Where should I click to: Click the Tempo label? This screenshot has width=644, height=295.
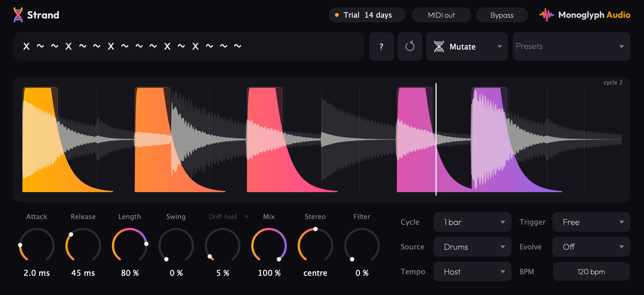click(x=413, y=271)
